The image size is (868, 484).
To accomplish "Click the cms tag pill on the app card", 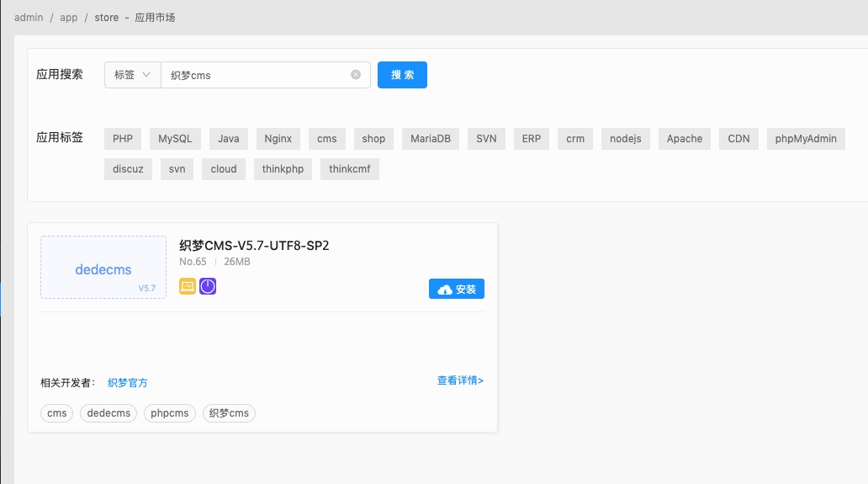I will coord(57,413).
